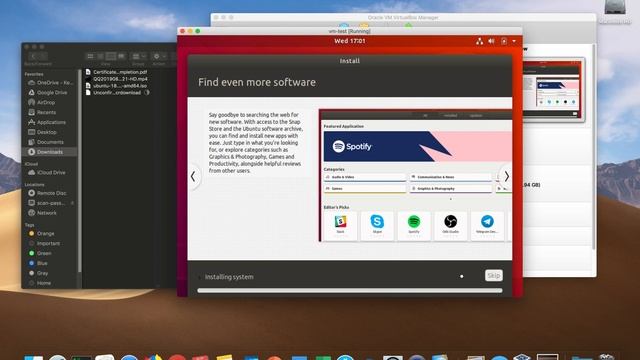
Task: Click the 'Installing system' status text
Action: click(229, 277)
